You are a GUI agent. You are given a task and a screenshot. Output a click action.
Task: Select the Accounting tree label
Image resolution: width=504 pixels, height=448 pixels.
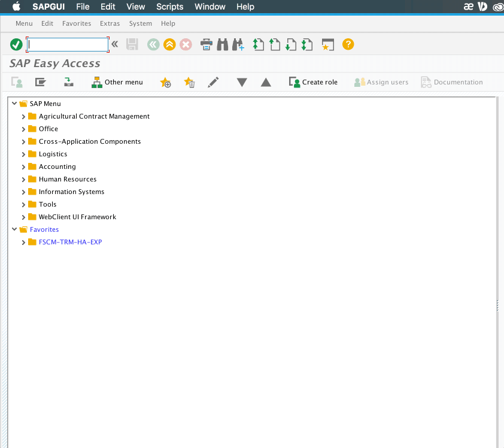pos(57,167)
